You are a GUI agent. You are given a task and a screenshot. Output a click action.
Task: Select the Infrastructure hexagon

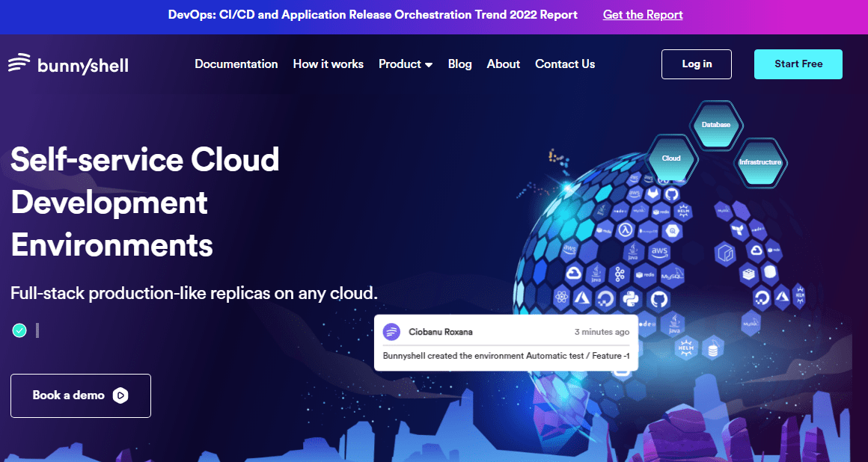point(760,162)
